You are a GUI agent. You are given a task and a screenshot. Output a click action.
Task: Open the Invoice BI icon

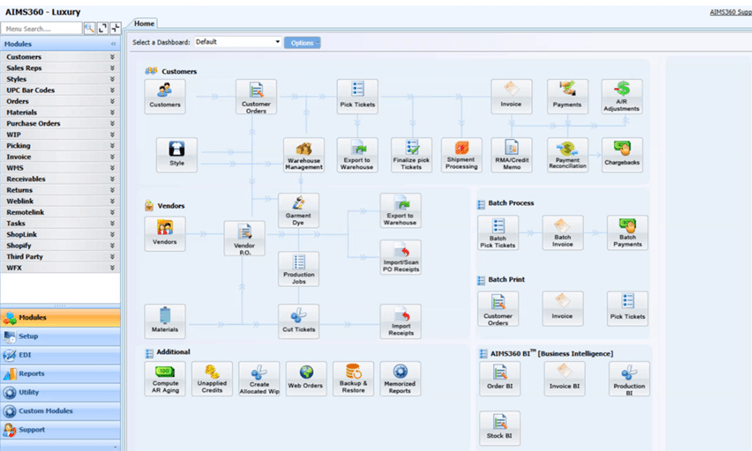564,379
